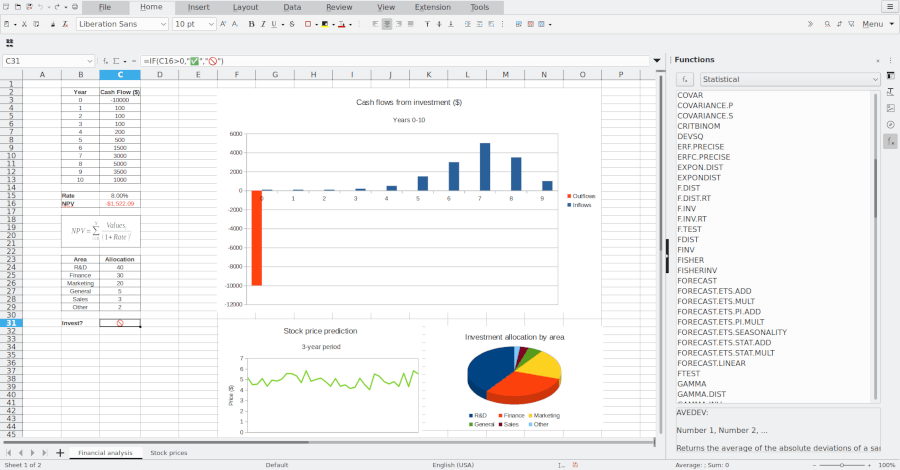900x470 pixels.
Task: Click the Name Box showing C31
Action: (x=44, y=61)
